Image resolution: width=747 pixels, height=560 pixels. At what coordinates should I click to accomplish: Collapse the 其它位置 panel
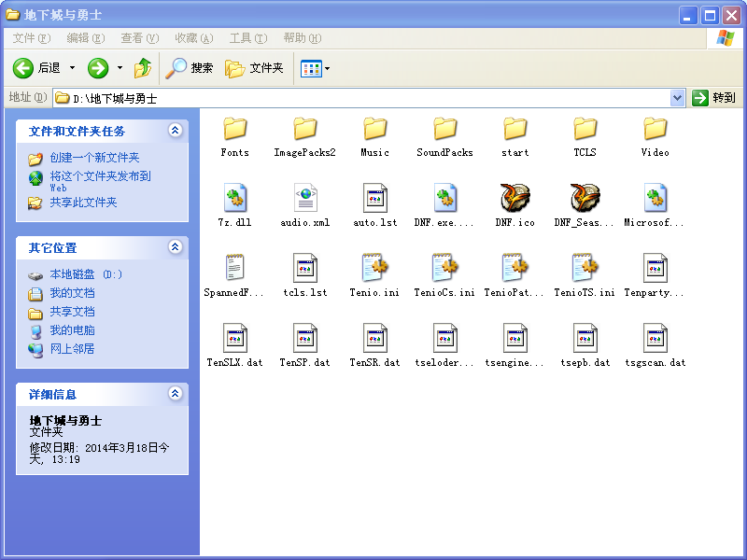176,246
